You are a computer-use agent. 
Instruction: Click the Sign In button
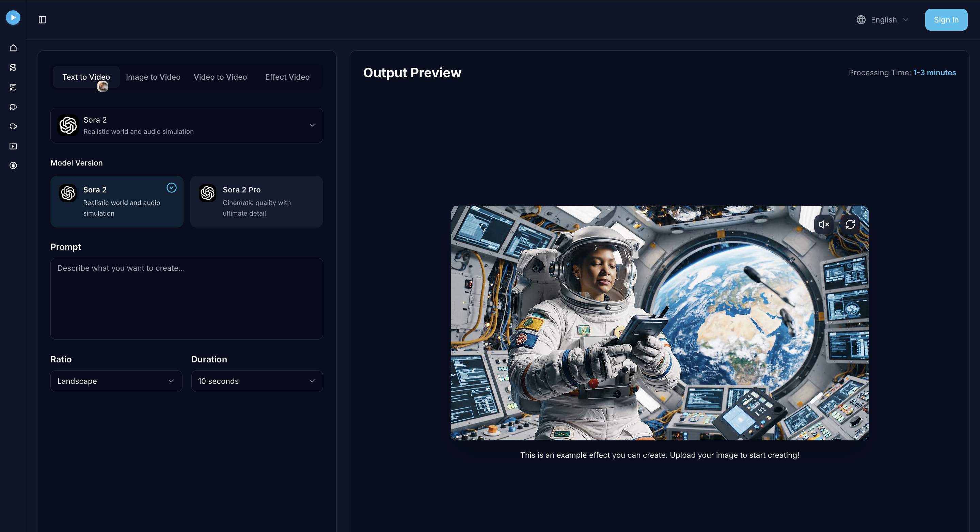(x=946, y=19)
